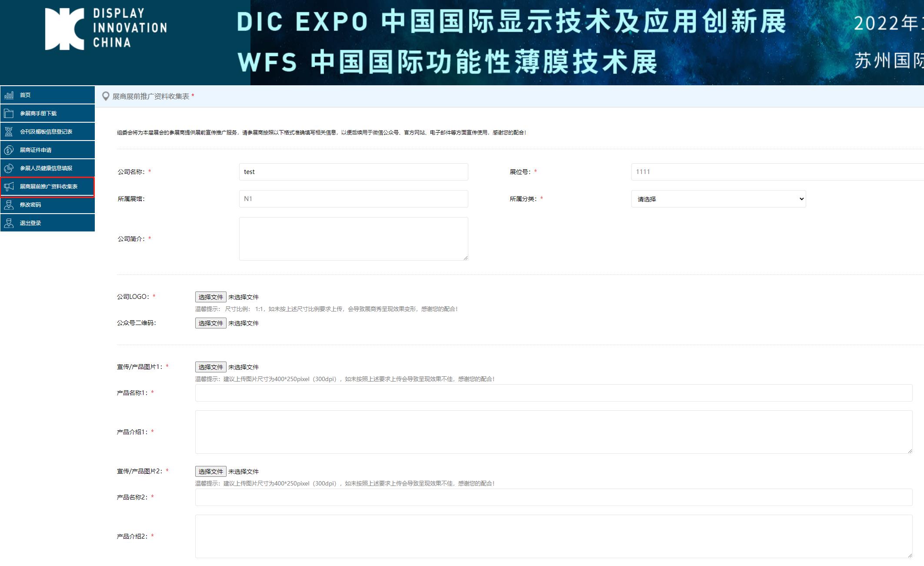Click the 展商证件申请 dollar icon

point(9,149)
